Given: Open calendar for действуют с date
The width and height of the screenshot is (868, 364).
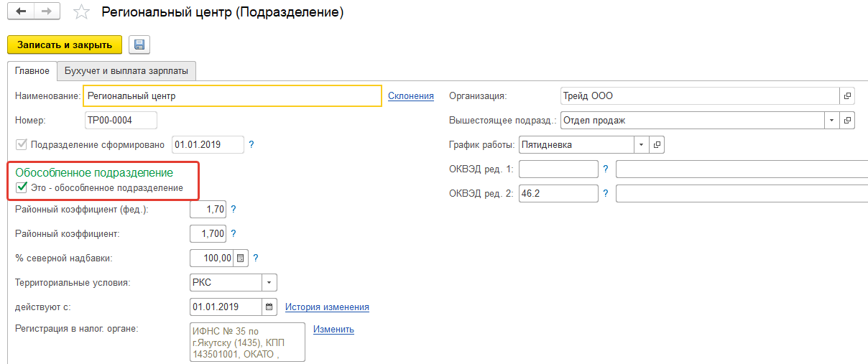Looking at the screenshot, I should click(x=269, y=307).
